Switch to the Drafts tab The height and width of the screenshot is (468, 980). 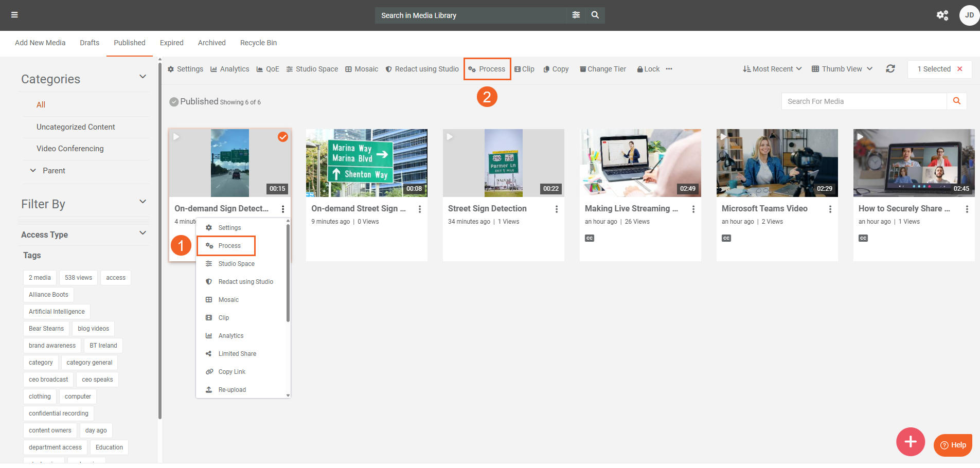90,43
